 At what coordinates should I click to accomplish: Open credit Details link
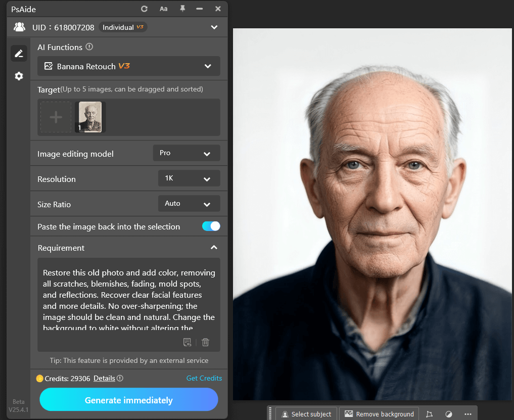coord(104,378)
